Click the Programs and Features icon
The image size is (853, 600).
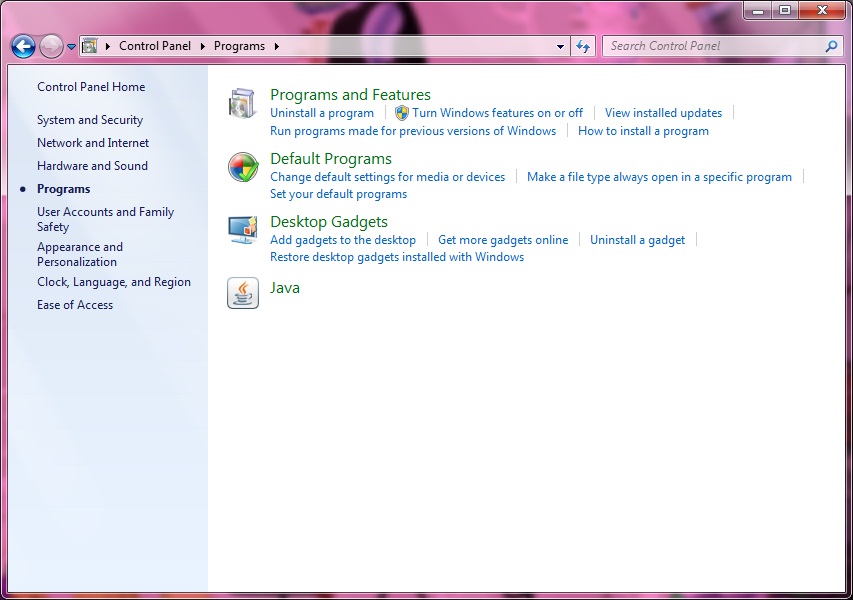(x=243, y=103)
